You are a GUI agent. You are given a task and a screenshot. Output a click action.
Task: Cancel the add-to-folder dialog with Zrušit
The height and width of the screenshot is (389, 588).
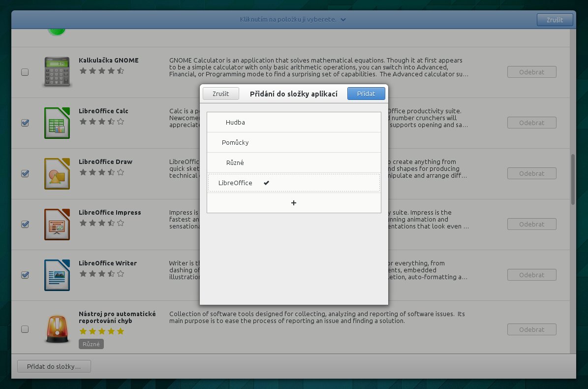[x=221, y=94]
